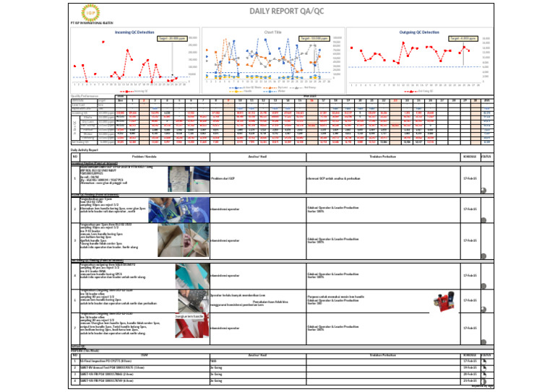Open the row 7 red bag photo
555x392 pixels.
click(192, 328)
